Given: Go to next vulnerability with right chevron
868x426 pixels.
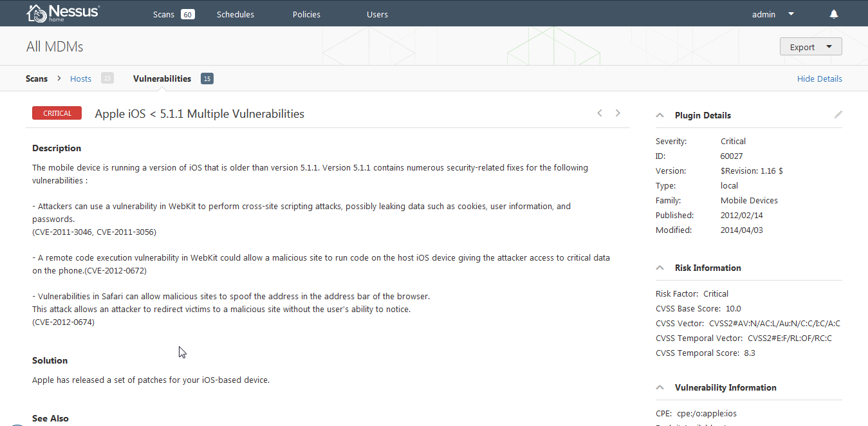Looking at the screenshot, I should [618, 113].
